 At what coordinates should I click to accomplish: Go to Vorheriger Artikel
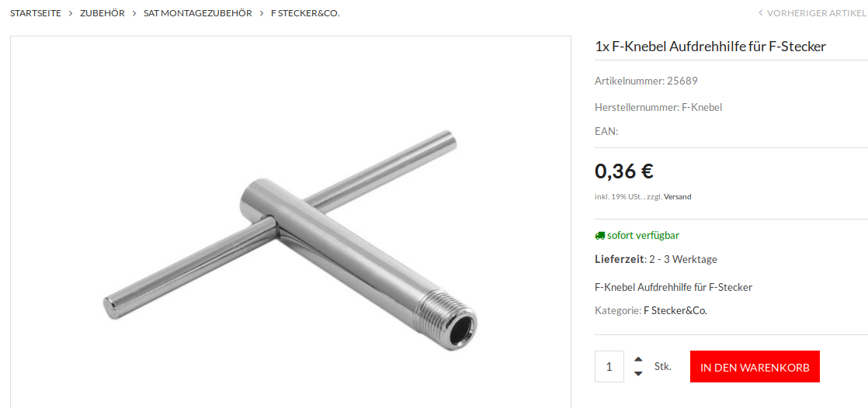coord(817,12)
